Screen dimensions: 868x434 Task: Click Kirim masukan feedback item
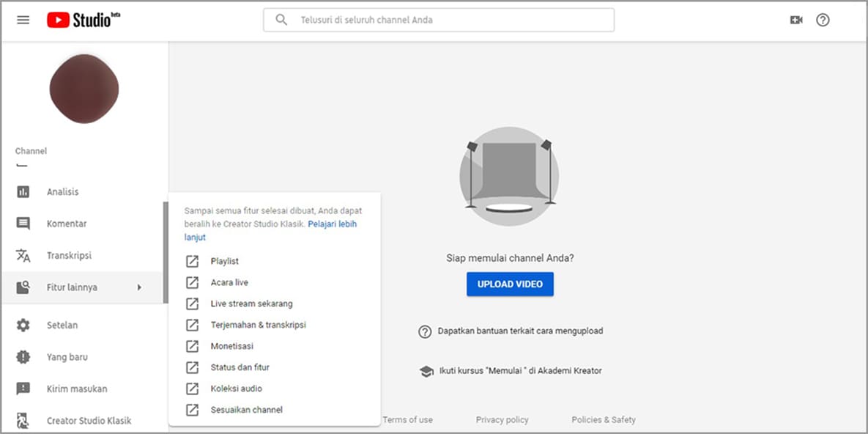click(x=76, y=389)
